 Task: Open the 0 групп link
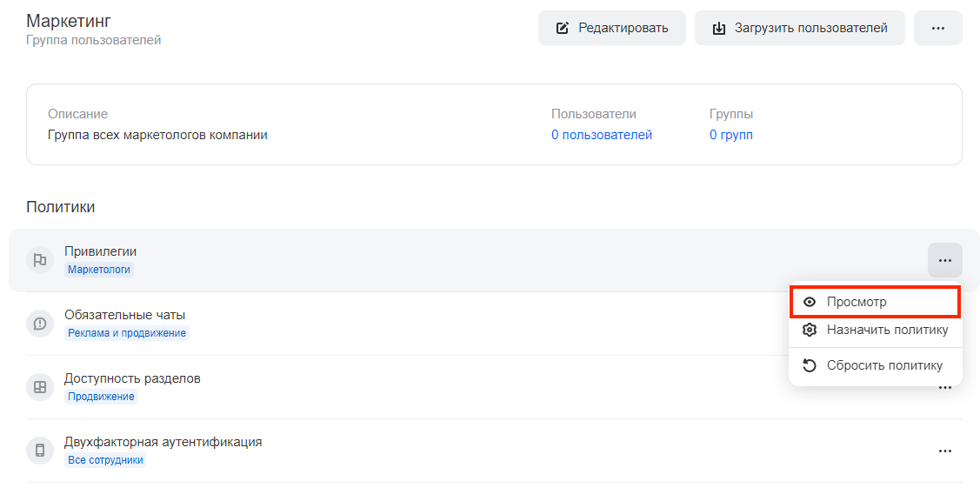731,135
